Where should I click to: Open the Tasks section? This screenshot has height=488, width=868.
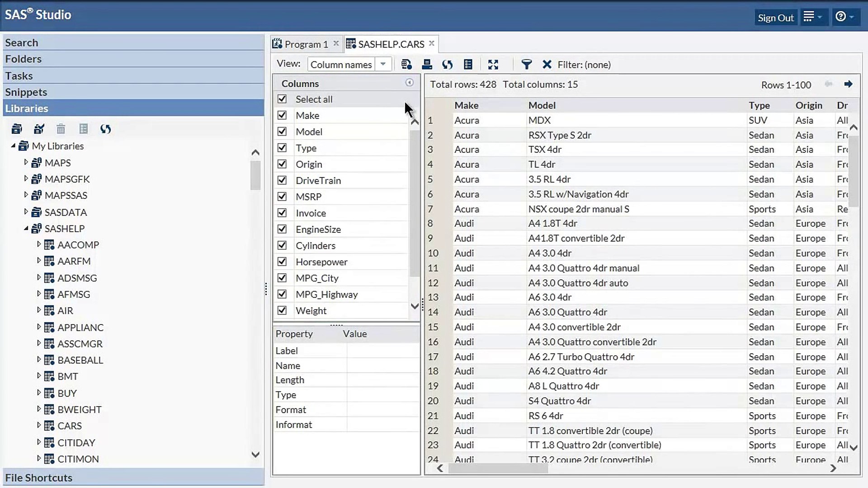tap(133, 75)
